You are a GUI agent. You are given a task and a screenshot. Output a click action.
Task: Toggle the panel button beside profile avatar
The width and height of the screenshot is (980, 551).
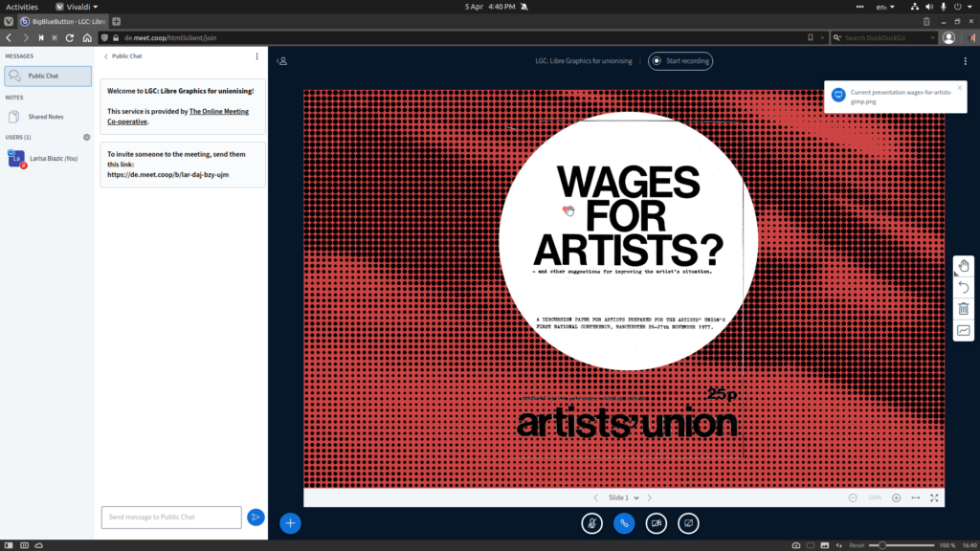pos(970,38)
